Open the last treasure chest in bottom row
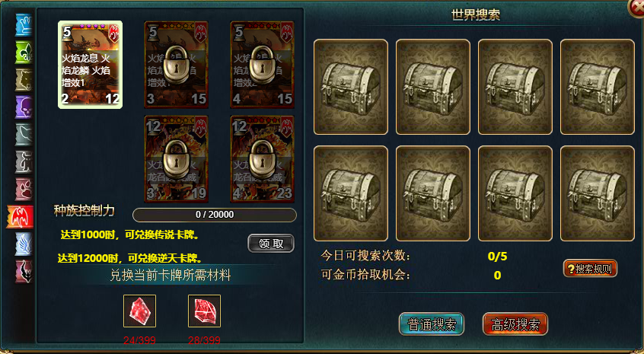 pyautogui.click(x=598, y=193)
